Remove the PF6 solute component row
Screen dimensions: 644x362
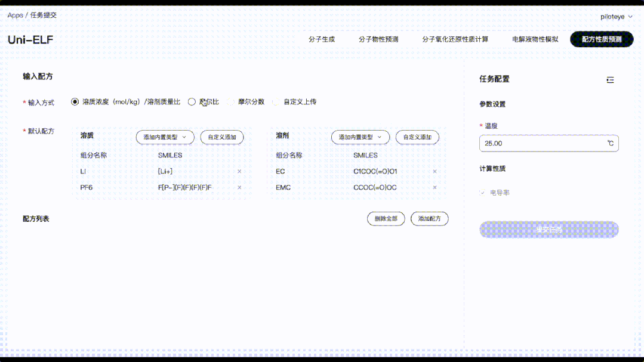click(x=239, y=187)
